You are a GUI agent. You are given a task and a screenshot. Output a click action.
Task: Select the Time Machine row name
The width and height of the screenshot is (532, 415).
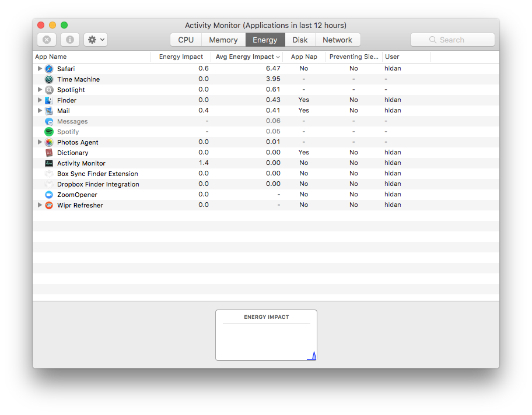point(78,79)
